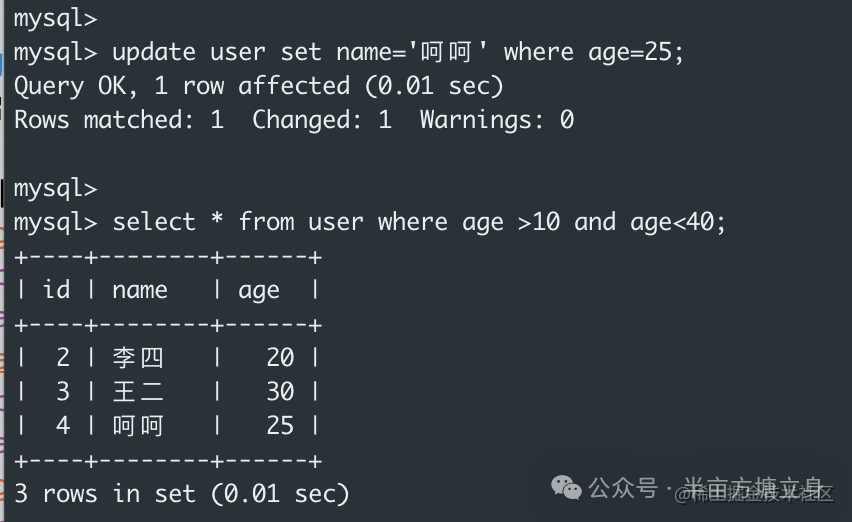Click the age value 30 in table
Viewport: 852px width, 522px height.
[x=280, y=392]
